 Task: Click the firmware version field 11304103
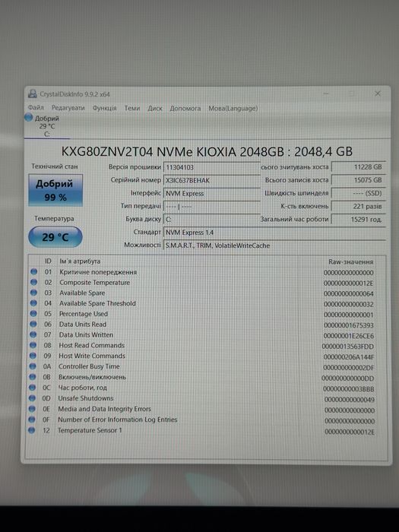[212, 167]
